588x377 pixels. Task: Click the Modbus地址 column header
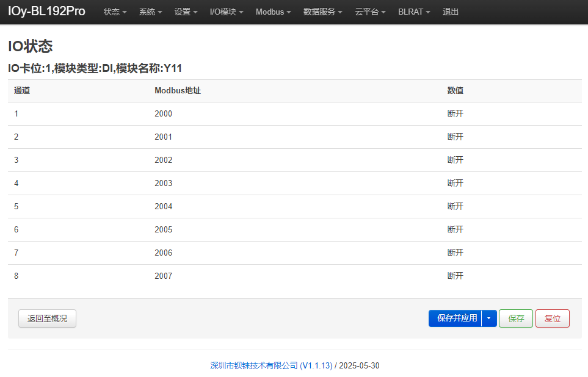tap(177, 90)
